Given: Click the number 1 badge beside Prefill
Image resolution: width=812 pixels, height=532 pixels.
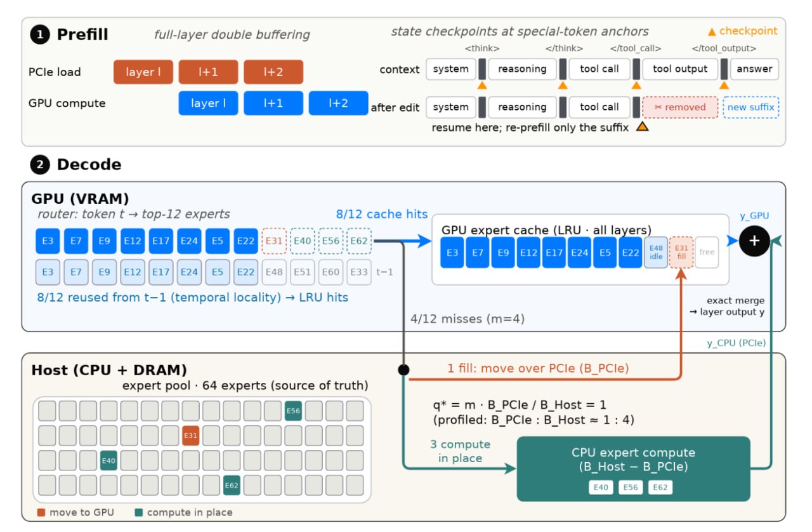Looking at the screenshot, I should pos(39,34).
